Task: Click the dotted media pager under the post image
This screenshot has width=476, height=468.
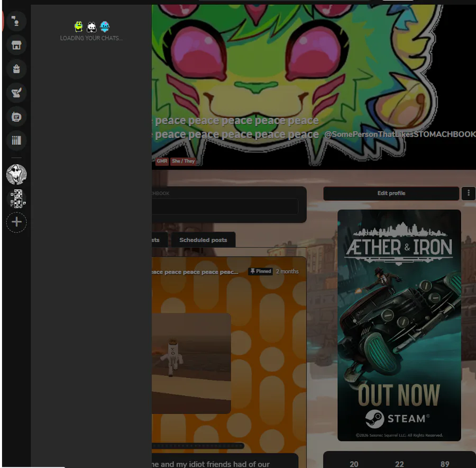Action: (198, 446)
